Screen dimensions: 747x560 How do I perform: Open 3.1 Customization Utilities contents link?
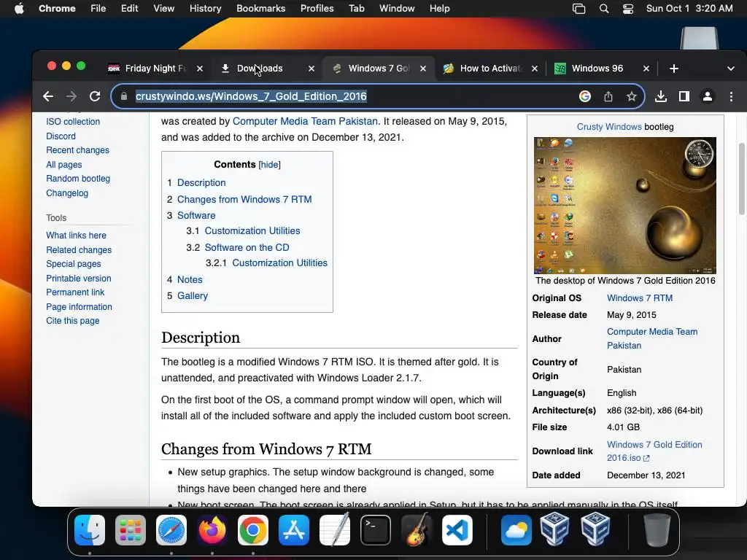(252, 231)
